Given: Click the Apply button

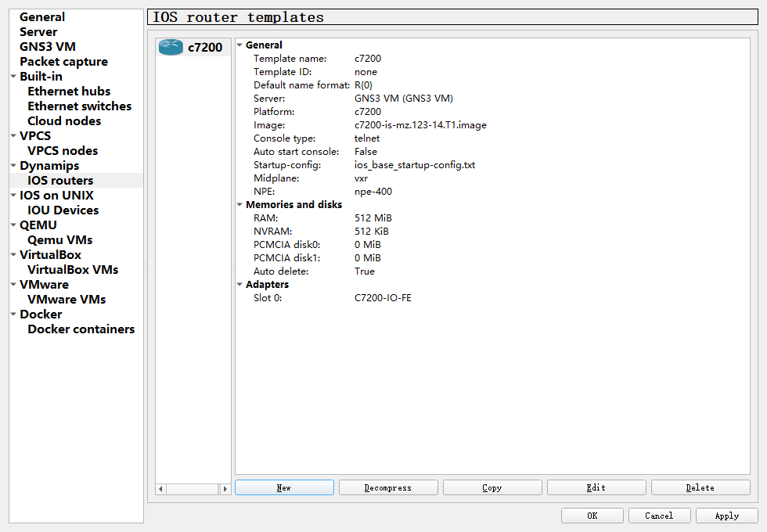Looking at the screenshot, I should pyautogui.click(x=727, y=516).
